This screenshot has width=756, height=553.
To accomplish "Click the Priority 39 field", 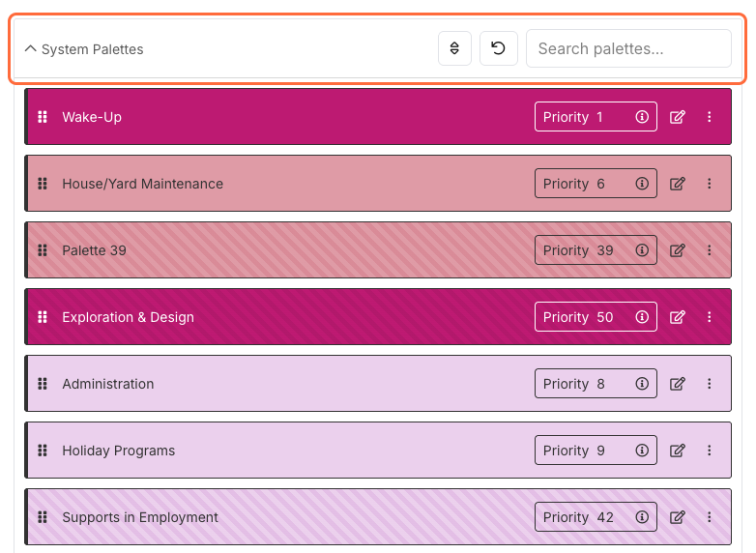I will pos(596,250).
